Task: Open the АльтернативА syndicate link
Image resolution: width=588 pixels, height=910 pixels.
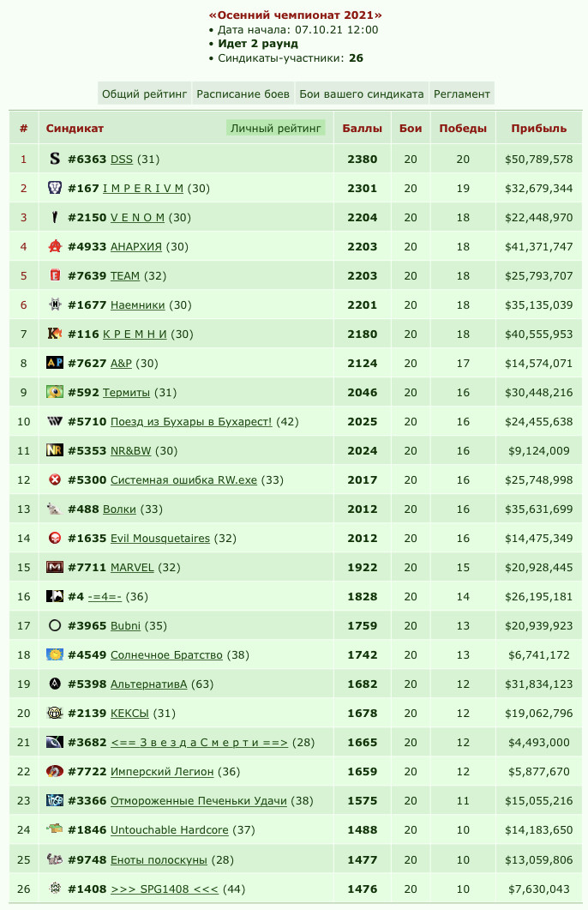Action: (x=149, y=684)
